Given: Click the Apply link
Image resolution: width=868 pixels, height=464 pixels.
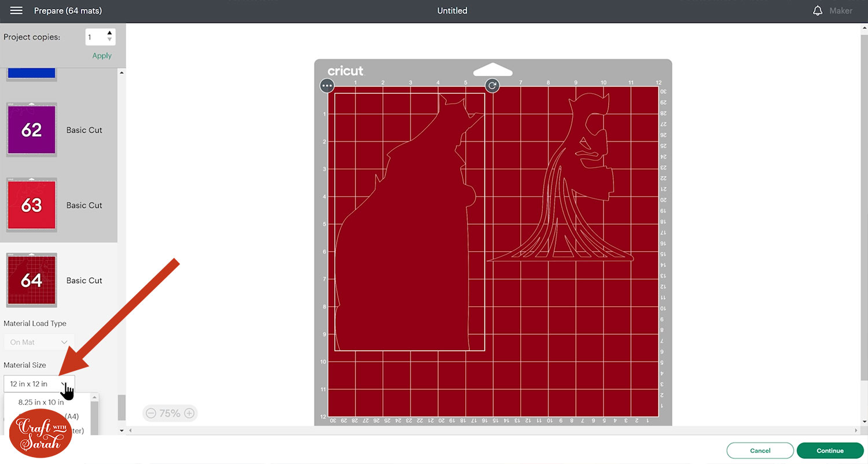Looking at the screenshot, I should 102,56.
